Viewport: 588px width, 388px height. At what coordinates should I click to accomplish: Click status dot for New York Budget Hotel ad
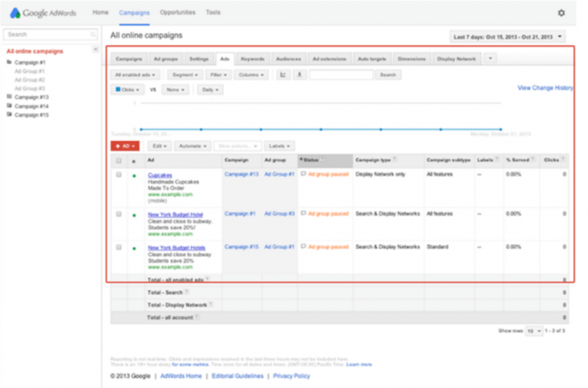134,215
